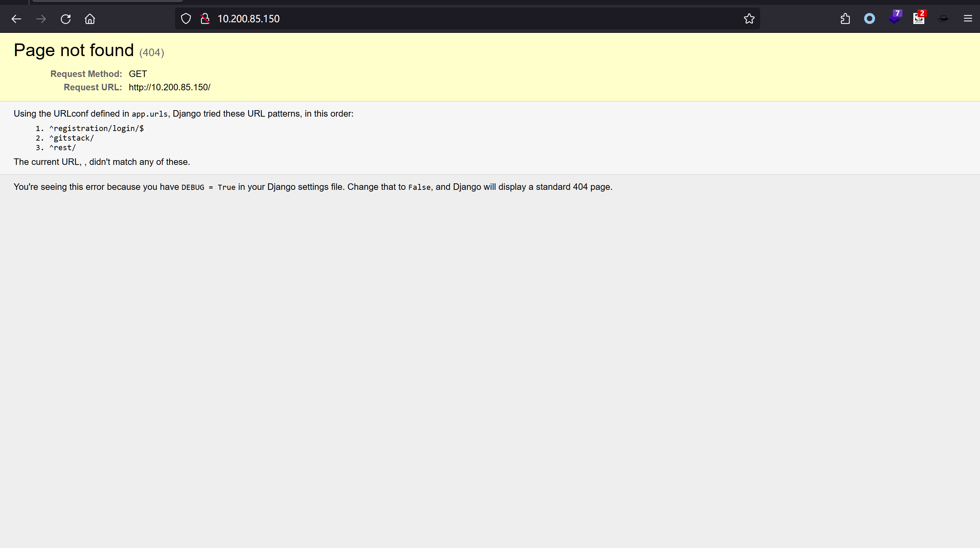Viewport: 980px width, 548px height.
Task: Reload the current page
Action: (x=65, y=19)
